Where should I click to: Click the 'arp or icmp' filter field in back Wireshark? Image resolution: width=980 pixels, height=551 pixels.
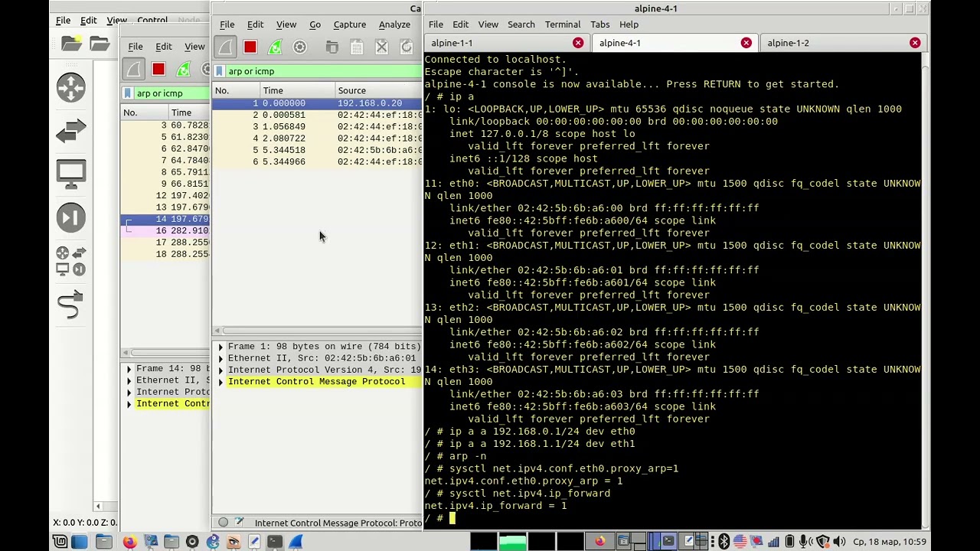pyautogui.click(x=172, y=93)
